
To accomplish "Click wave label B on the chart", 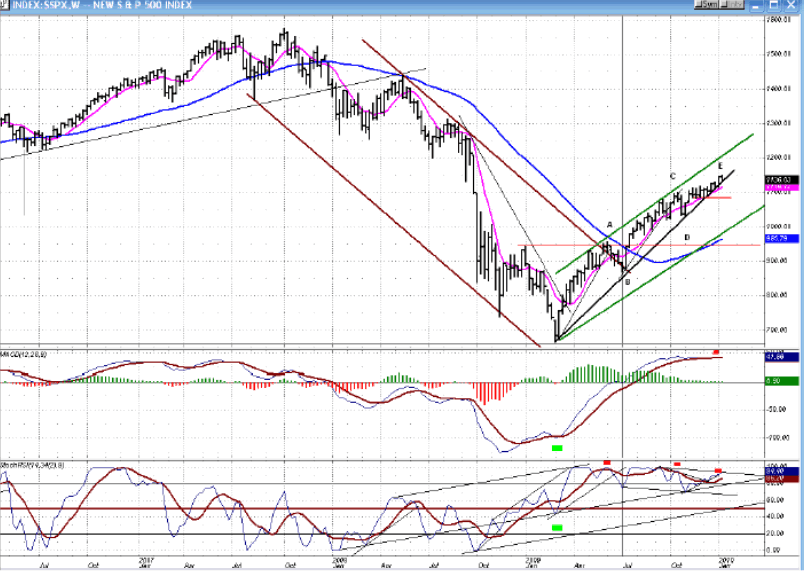I will click(627, 282).
